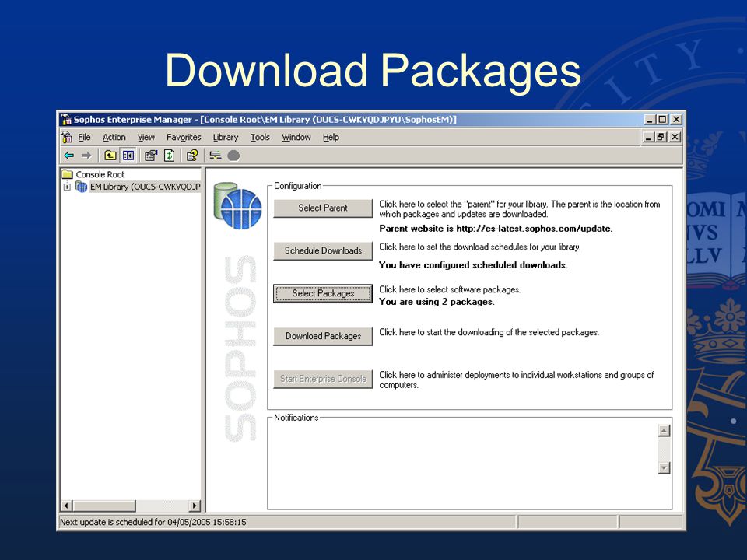Open the Tools menu

point(260,137)
